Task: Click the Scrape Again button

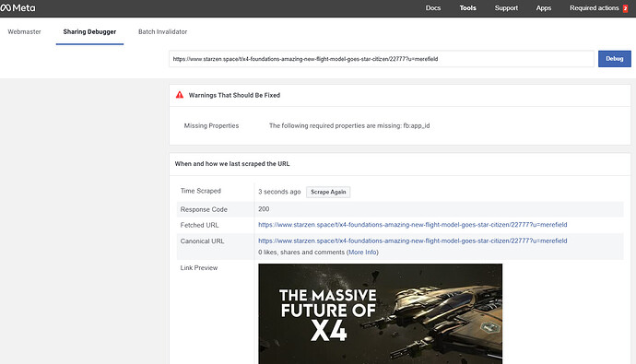Action: pos(328,192)
